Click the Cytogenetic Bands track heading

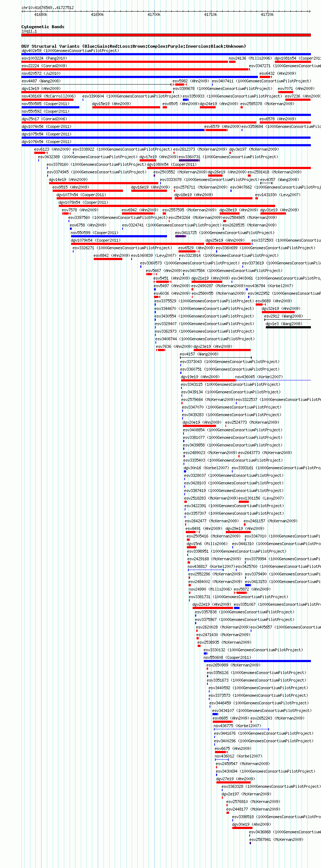pyautogui.click(x=43, y=27)
